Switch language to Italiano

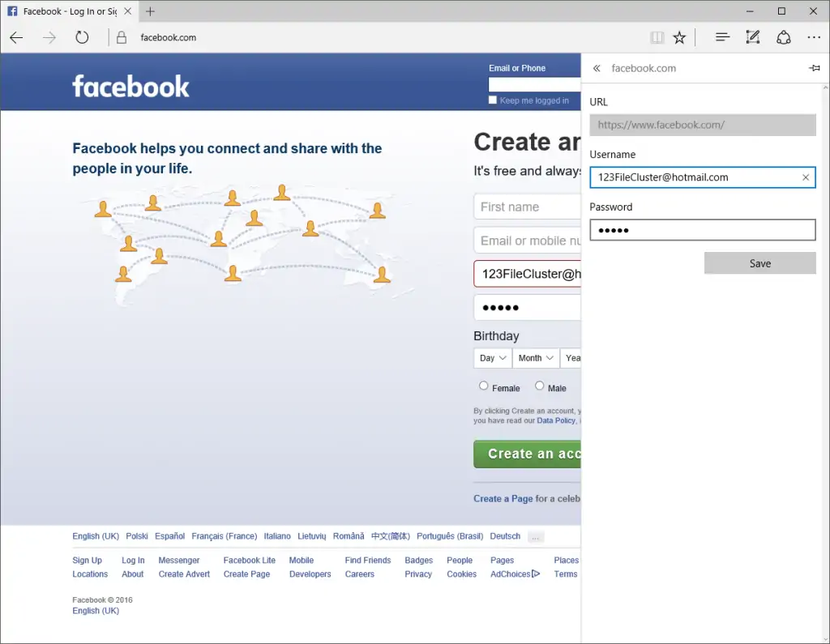click(277, 536)
